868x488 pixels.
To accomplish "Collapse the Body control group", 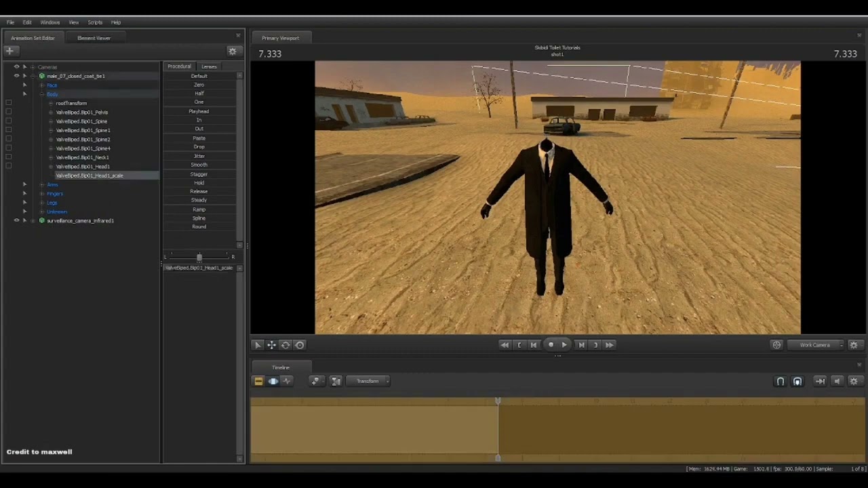I will coord(41,94).
